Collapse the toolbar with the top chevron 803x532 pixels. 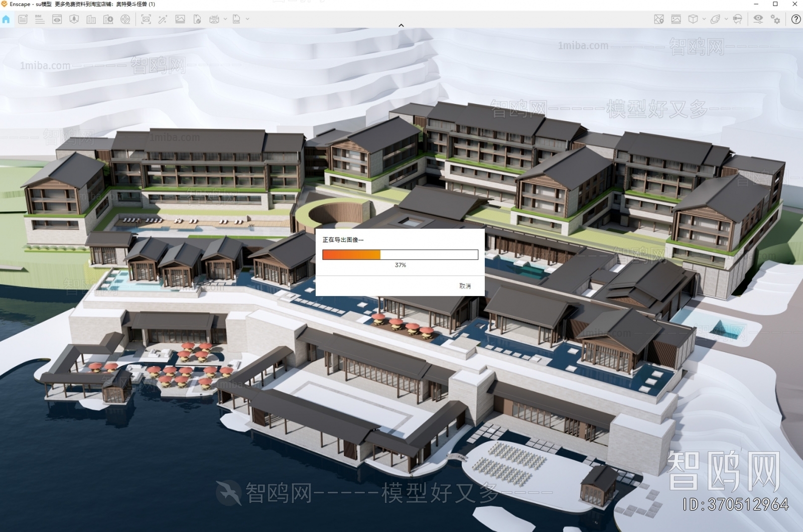point(400,25)
